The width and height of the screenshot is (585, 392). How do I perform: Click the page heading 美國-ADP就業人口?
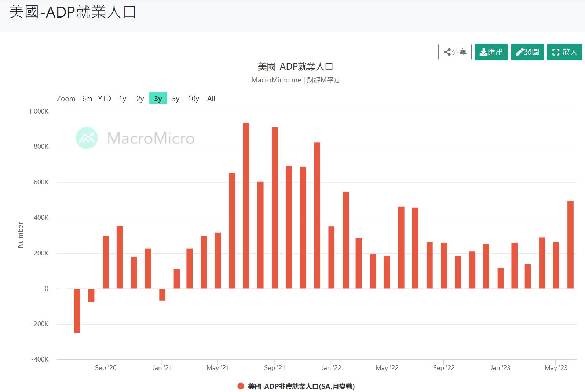[x=73, y=12]
